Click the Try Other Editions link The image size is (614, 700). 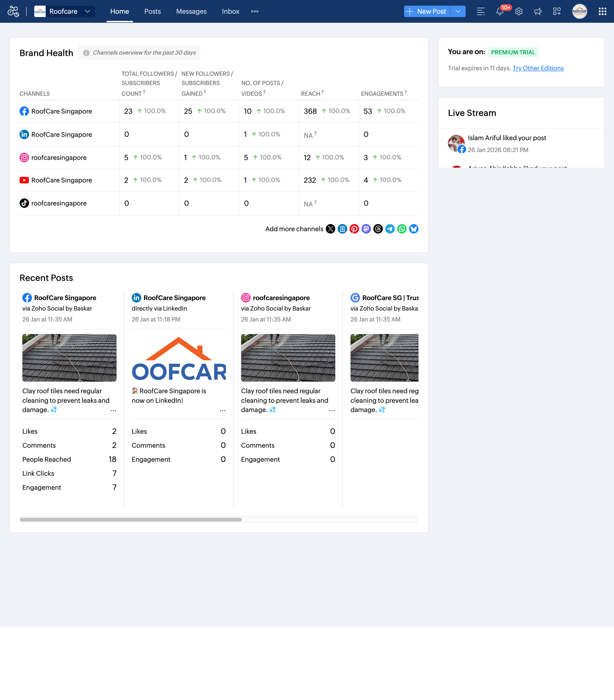[538, 68]
